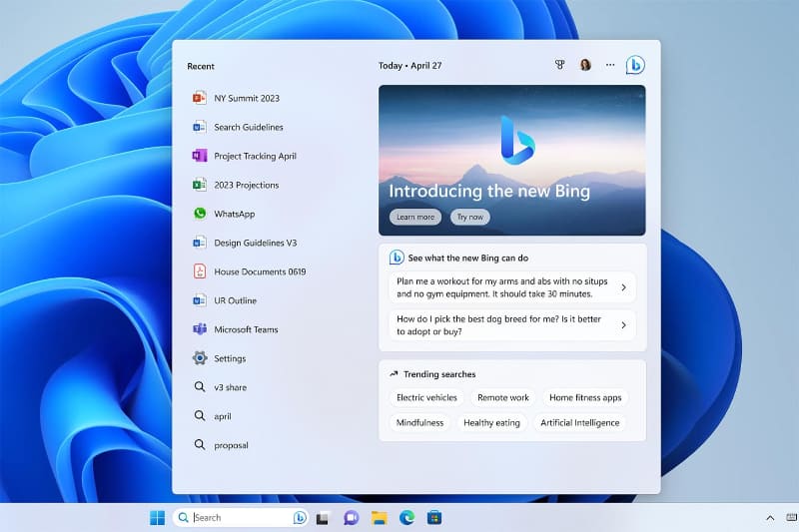Click Try now on the Bing banner
The height and width of the screenshot is (532, 799).
[x=469, y=217]
